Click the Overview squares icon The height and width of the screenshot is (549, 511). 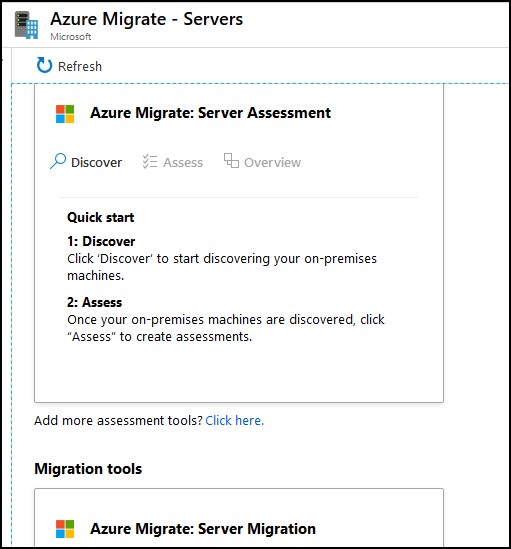click(231, 161)
